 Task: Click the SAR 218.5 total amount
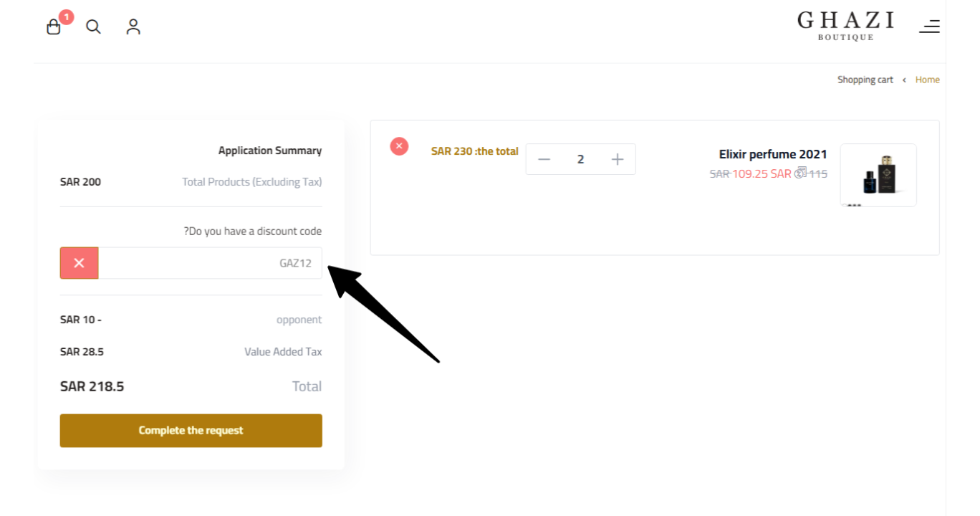[92, 386]
